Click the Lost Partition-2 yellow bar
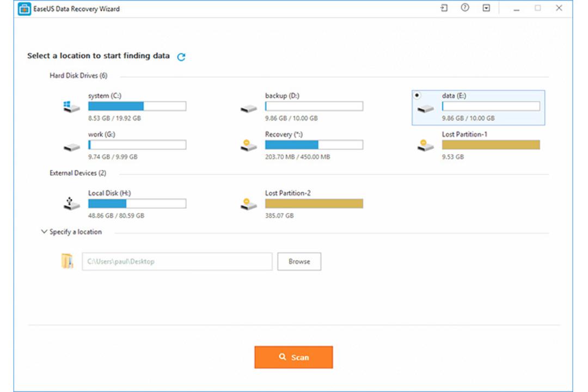This screenshot has width=588, height=392. [x=314, y=204]
